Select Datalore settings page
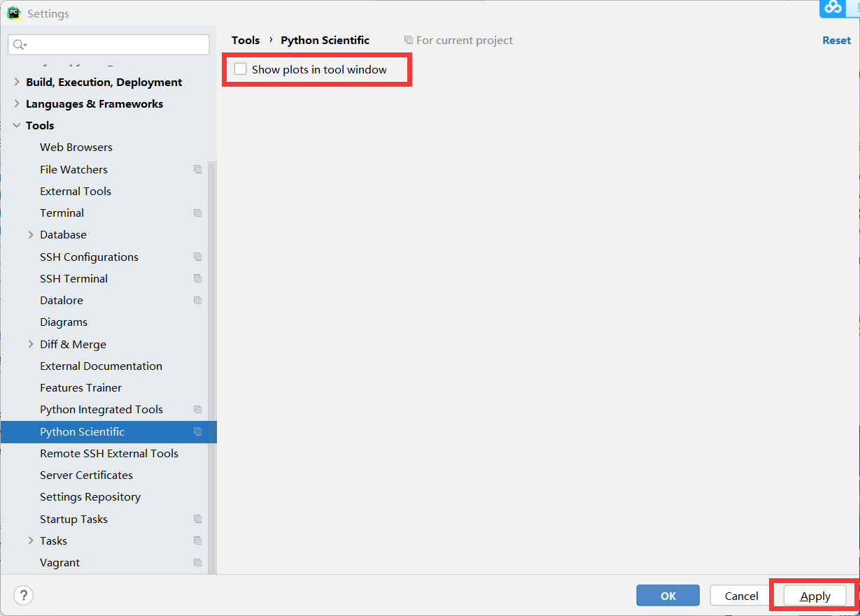The height and width of the screenshot is (616, 860). pos(62,301)
